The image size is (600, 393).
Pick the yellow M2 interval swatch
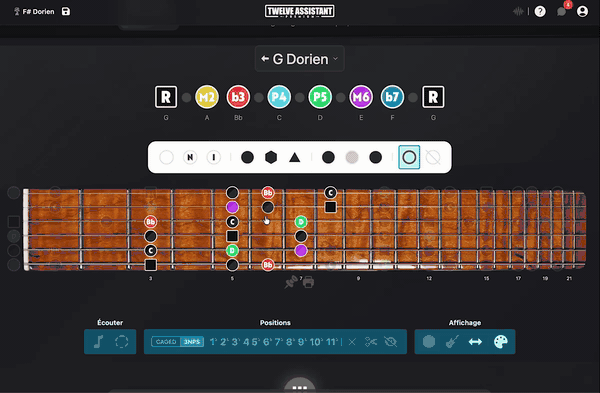[207, 97]
